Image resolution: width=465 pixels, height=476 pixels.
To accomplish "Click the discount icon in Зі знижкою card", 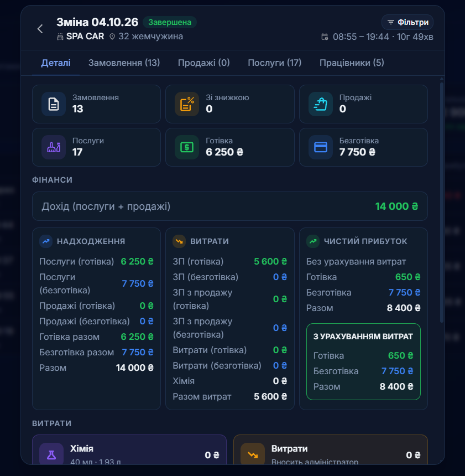I will [x=187, y=104].
